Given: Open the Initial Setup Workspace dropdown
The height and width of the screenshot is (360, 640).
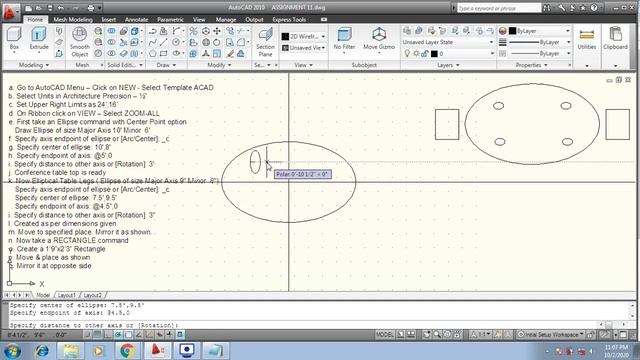Looking at the screenshot, I should (550, 335).
